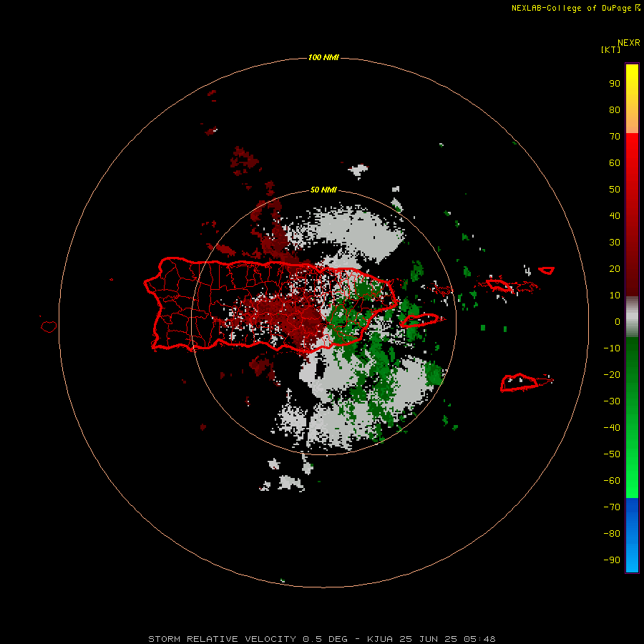The image size is (644, 644).
Task: Click the 70 value on velocity scale
Action: (x=615, y=137)
